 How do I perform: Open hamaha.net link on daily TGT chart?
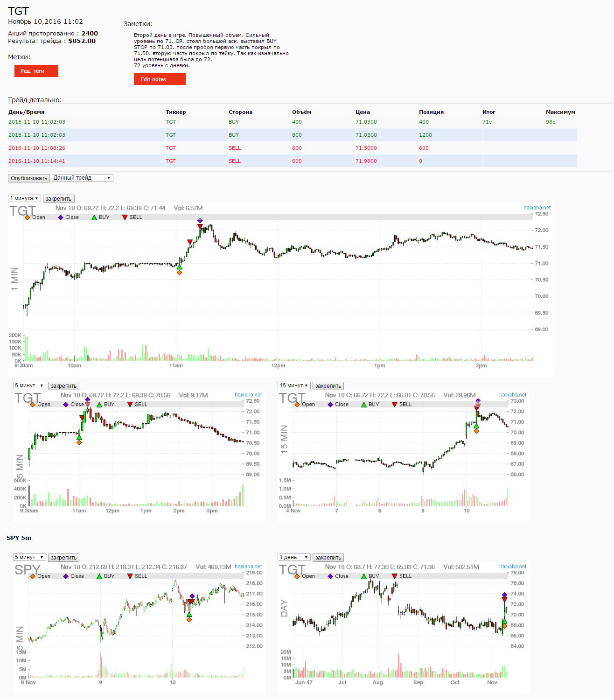(513, 567)
